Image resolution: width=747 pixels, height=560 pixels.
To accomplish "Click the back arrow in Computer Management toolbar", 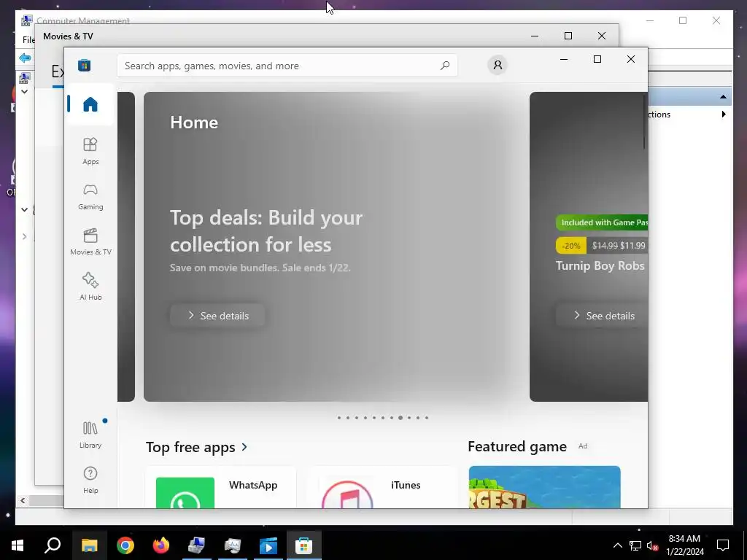I will click(x=25, y=58).
